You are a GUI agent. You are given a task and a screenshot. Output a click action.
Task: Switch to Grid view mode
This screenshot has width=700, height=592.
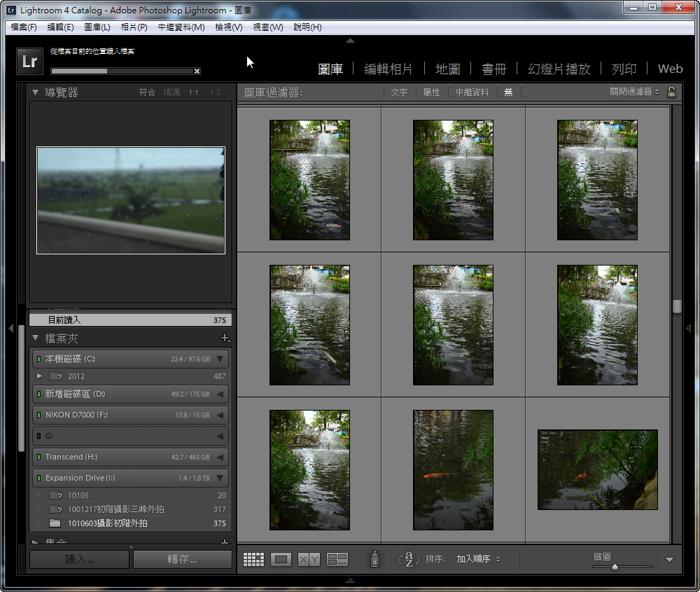pyautogui.click(x=253, y=559)
